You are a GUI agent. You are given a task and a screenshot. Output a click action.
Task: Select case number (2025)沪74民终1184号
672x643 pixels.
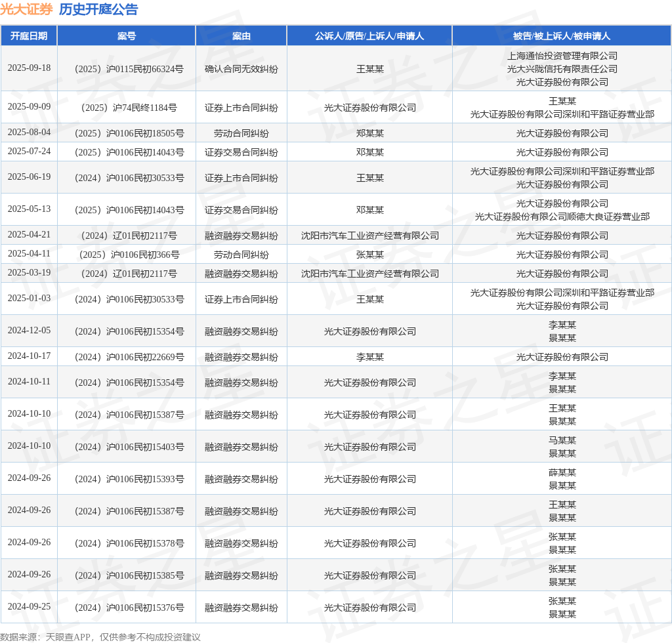pos(129,108)
